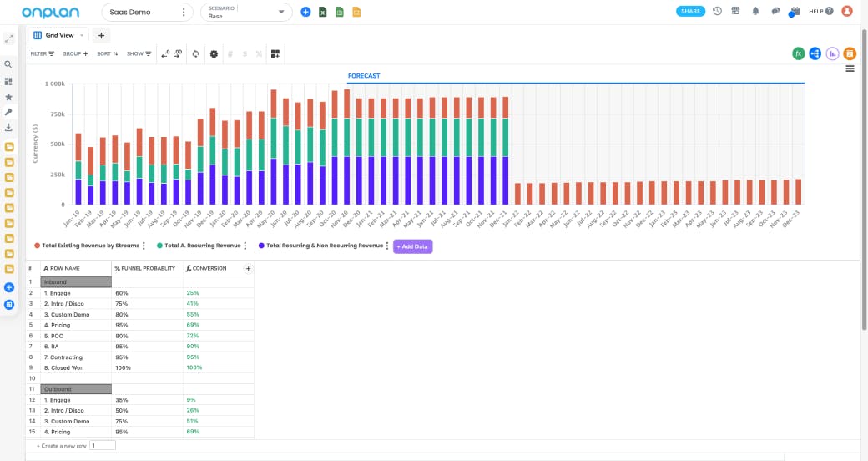Click the + Add Data button
Viewport: 868px width, 461px height.
click(x=412, y=246)
